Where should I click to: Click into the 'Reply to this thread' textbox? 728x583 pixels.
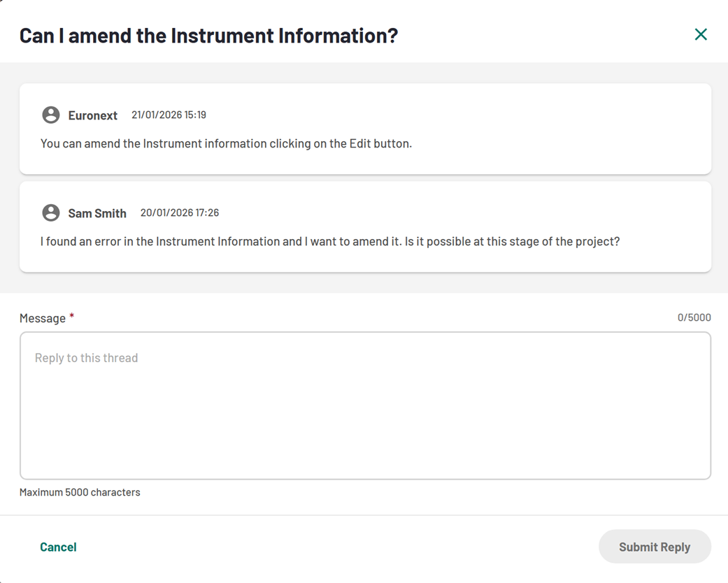tap(365, 405)
